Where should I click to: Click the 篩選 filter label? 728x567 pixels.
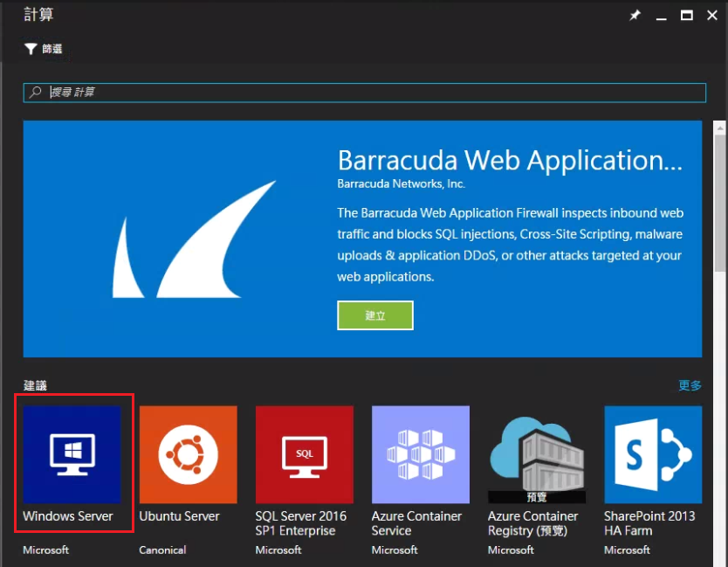[x=52, y=49]
